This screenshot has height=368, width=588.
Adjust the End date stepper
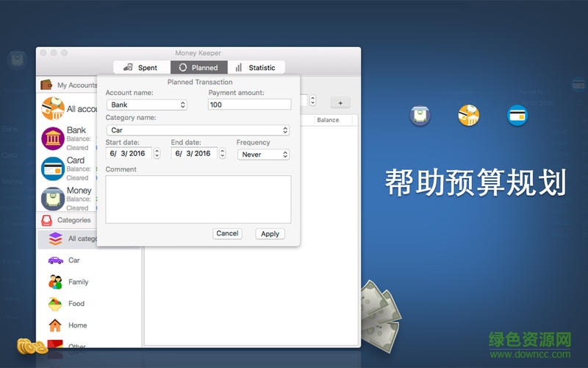pyautogui.click(x=223, y=153)
